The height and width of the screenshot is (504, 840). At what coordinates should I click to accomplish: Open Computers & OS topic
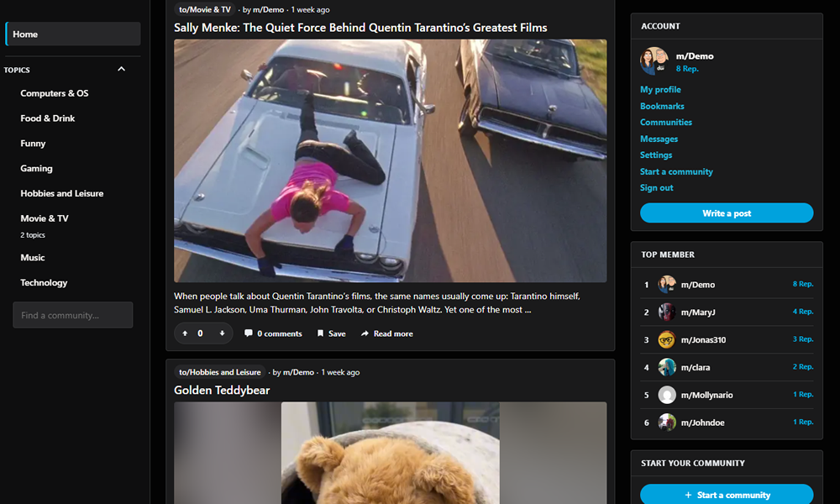click(54, 93)
